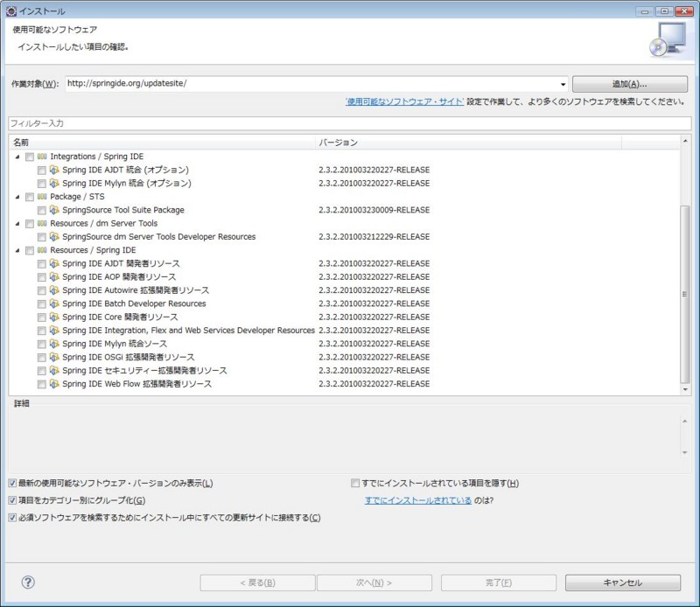The width and height of the screenshot is (700, 607).
Task: Toggle 項目をカテゴリー別にグループ化 checkbox
Action: coord(12,500)
